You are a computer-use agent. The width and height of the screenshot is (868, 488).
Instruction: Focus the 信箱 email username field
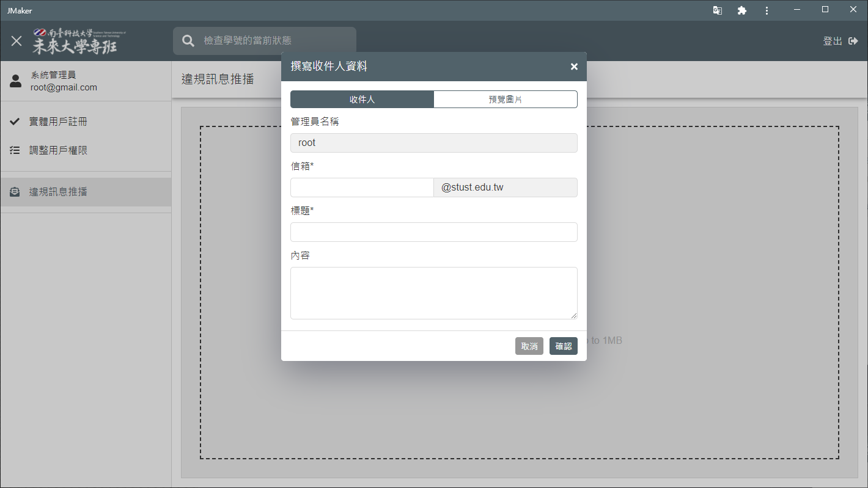point(362,188)
